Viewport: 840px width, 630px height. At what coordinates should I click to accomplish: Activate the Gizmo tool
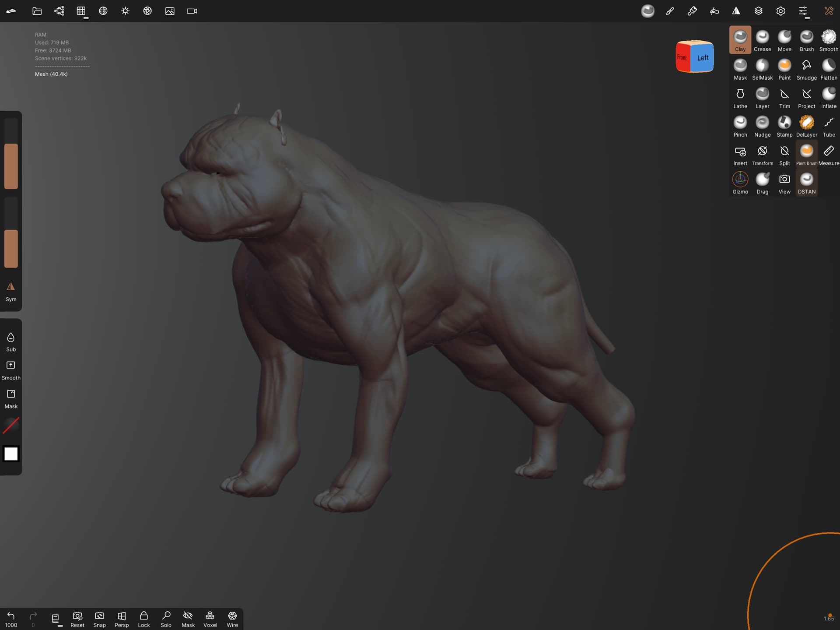coord(740,183)
